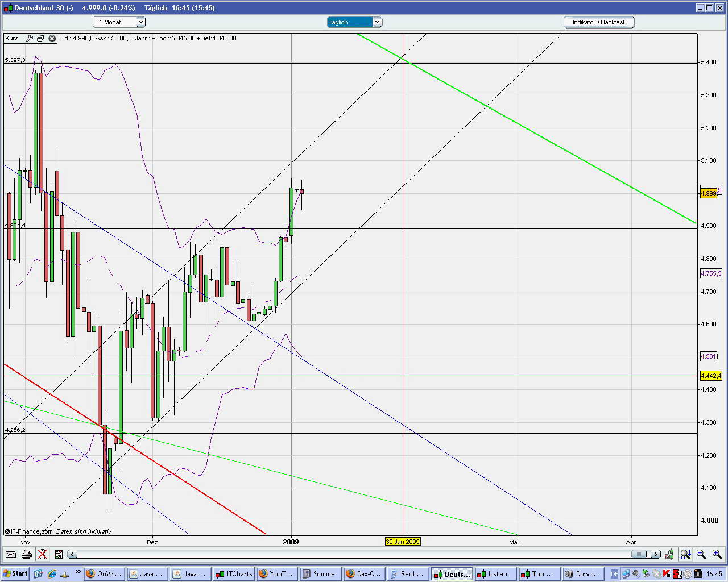Click the Indikator / Backtest button
The height and width of the screenshot is (582, 728).
coord(599,22)
